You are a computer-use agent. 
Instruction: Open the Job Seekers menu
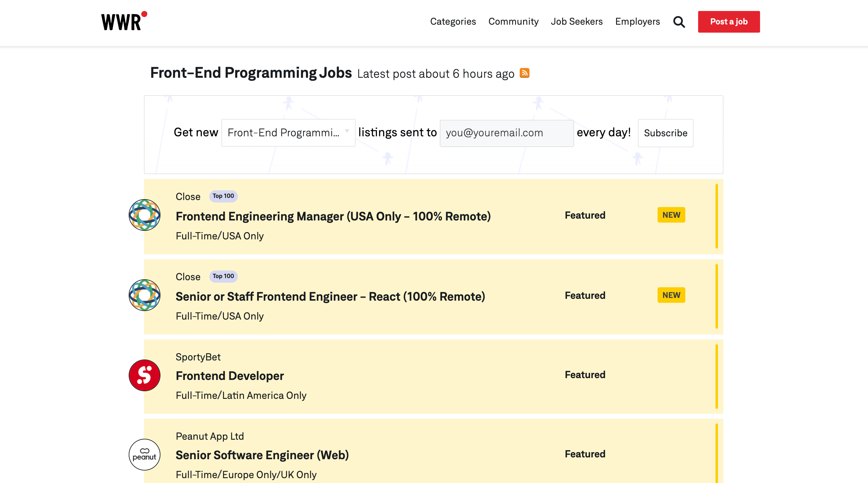(x=576, y=22)
